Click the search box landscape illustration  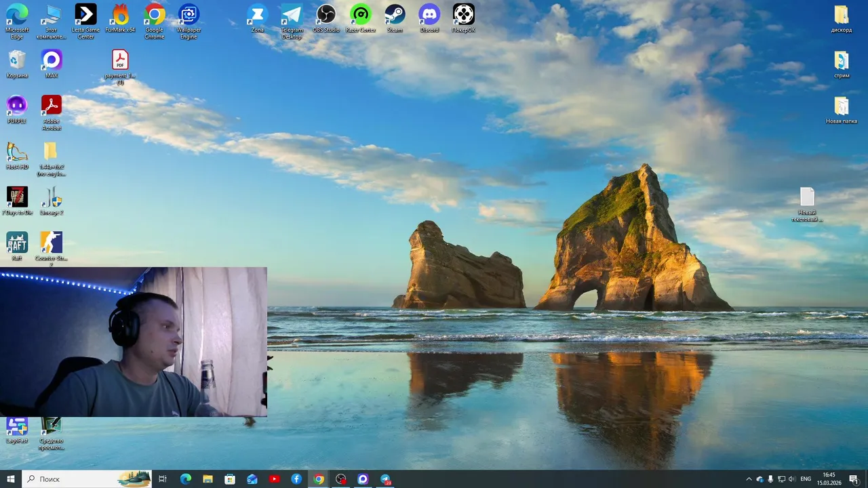coord(134,479)
